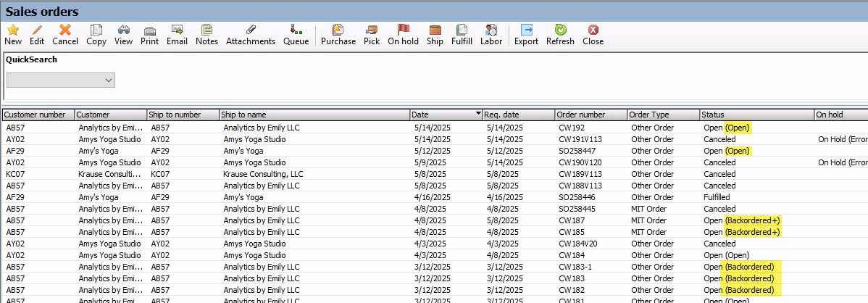Click the Date column sort header
Image resolution: width=868 pixels, height=303 pixels.
click(x=446, y=115)
